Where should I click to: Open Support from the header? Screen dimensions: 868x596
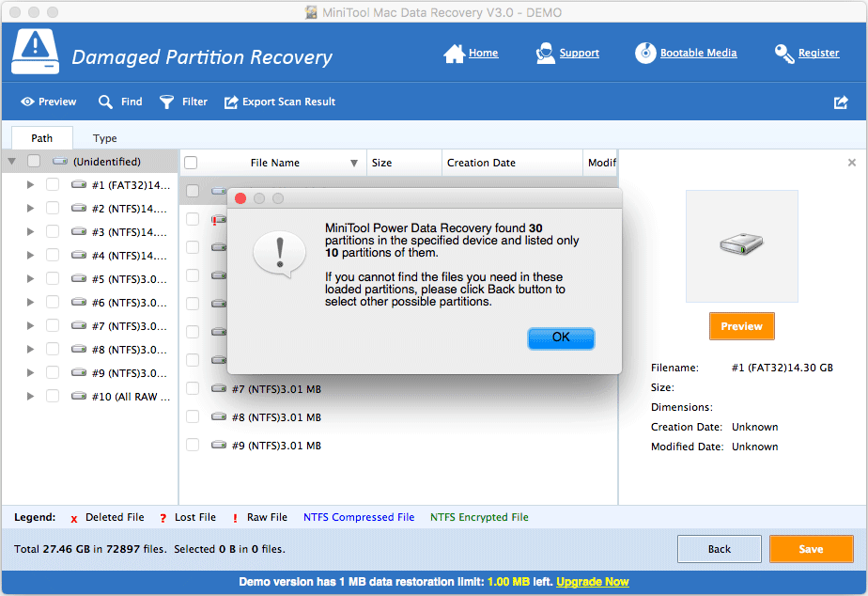point(546,54)
